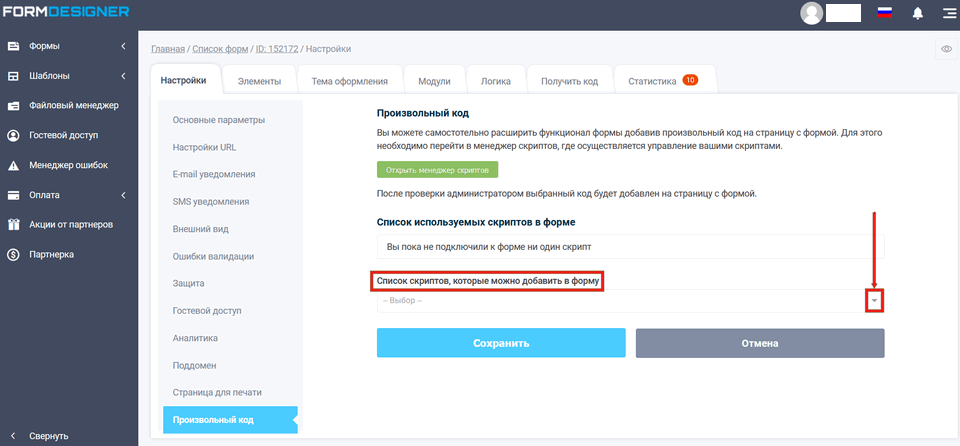Select Произвольный код settings section
This screenshot has height=446, width=960.
click(230, 420)
